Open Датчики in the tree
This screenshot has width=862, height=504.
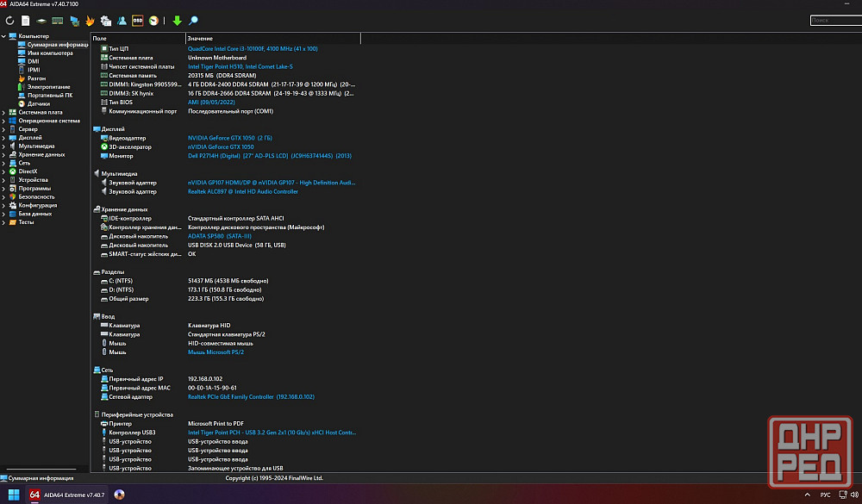(39, 104)
